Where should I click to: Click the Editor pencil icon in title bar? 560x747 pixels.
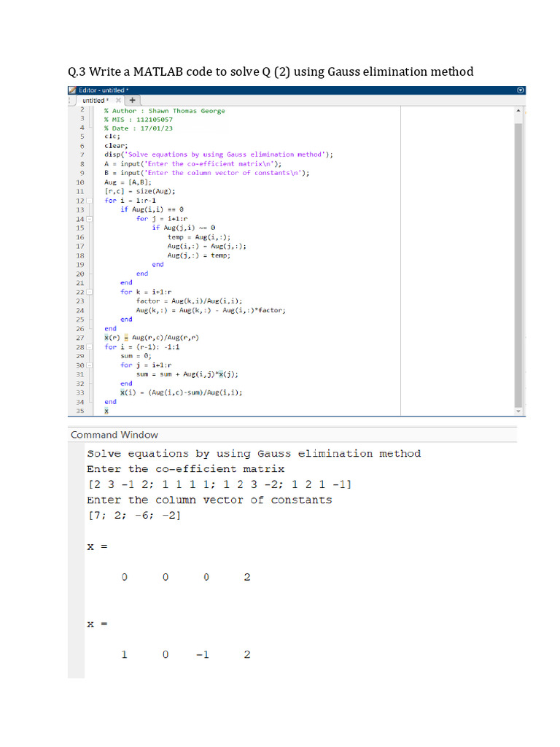point(72,90)
